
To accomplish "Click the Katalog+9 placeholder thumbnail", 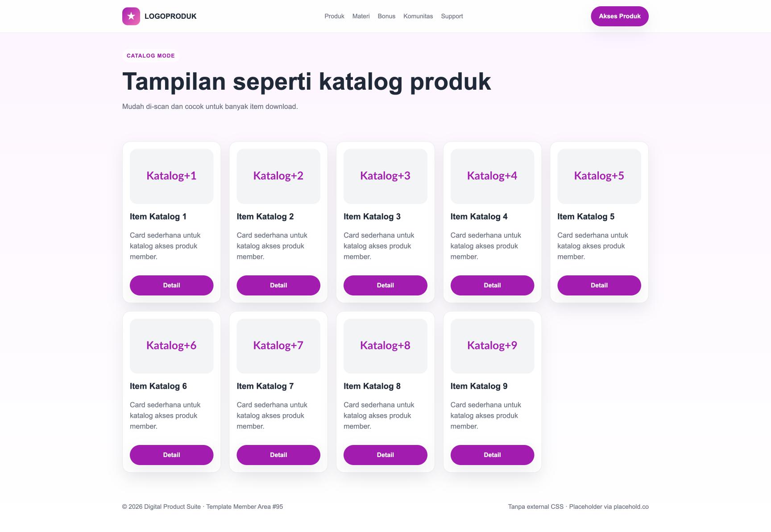I will pos(492,346).
